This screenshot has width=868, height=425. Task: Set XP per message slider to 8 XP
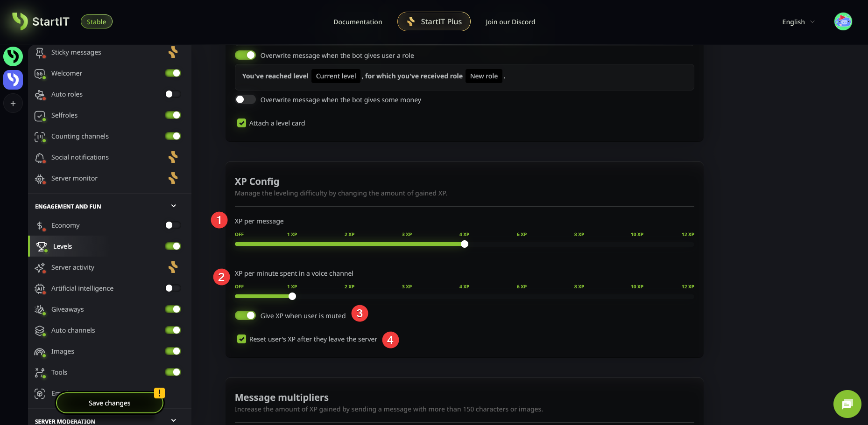point(579,244)
